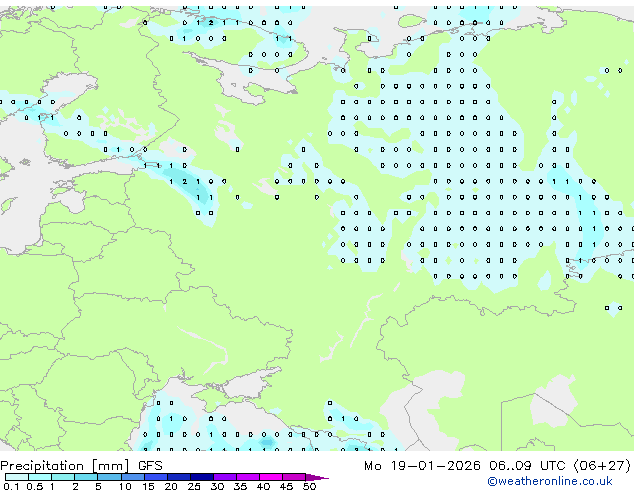Click the legend scale label '25'

[194, 486]
